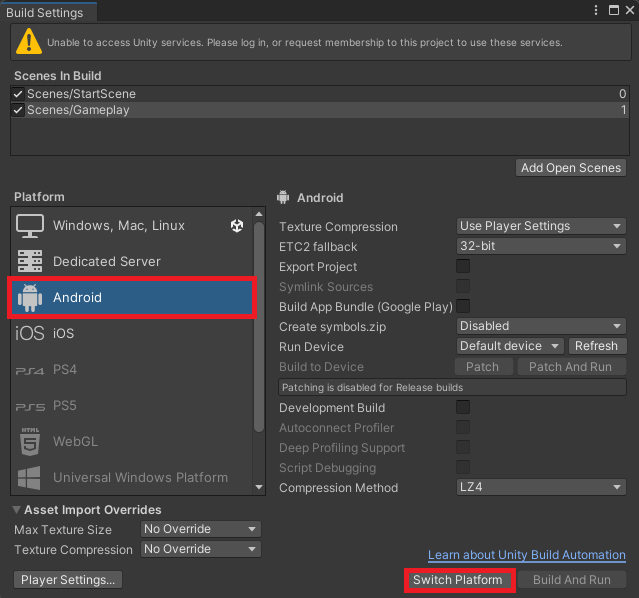Click the Dedicated Server rack icon
639x598 pixels.
point(30,261)
